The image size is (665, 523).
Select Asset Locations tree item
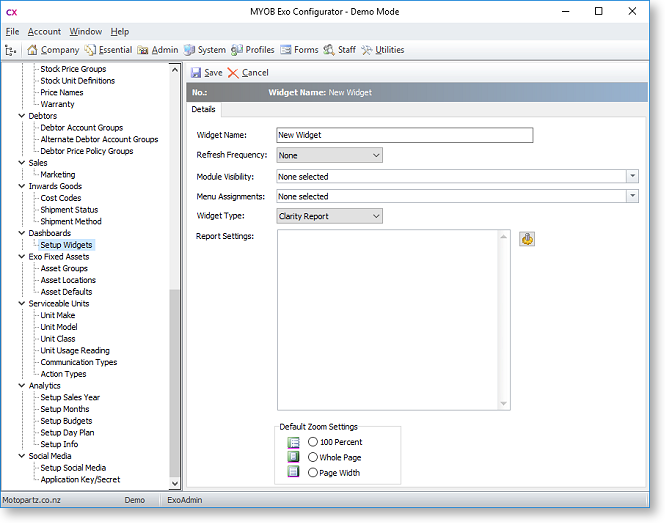[68, 280]
